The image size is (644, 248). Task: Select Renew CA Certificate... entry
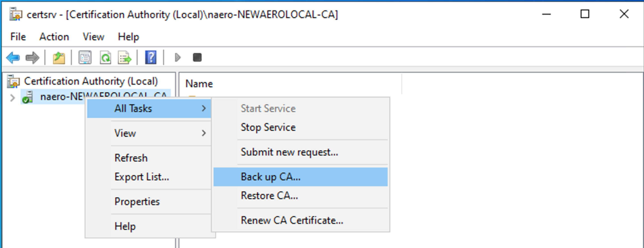tap(292, 220)
